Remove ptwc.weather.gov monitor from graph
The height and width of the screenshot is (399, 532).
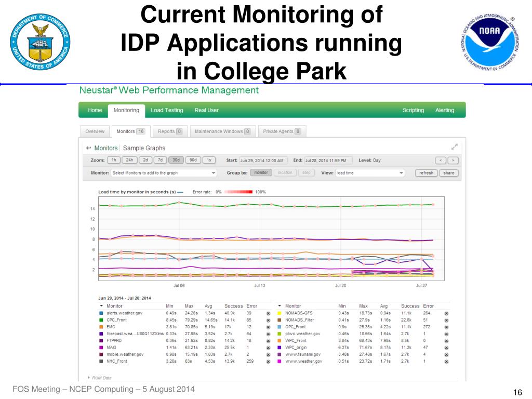point(446,334)
